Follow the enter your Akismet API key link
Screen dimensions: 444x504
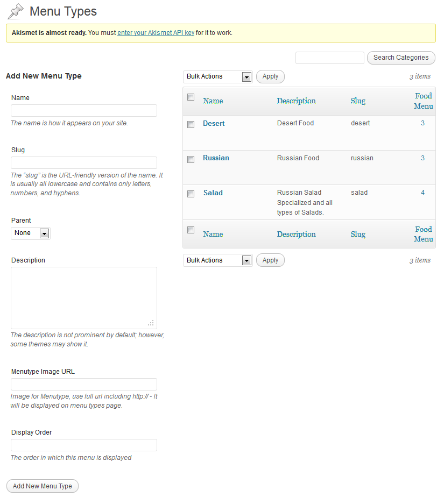(x=156, y=33)
